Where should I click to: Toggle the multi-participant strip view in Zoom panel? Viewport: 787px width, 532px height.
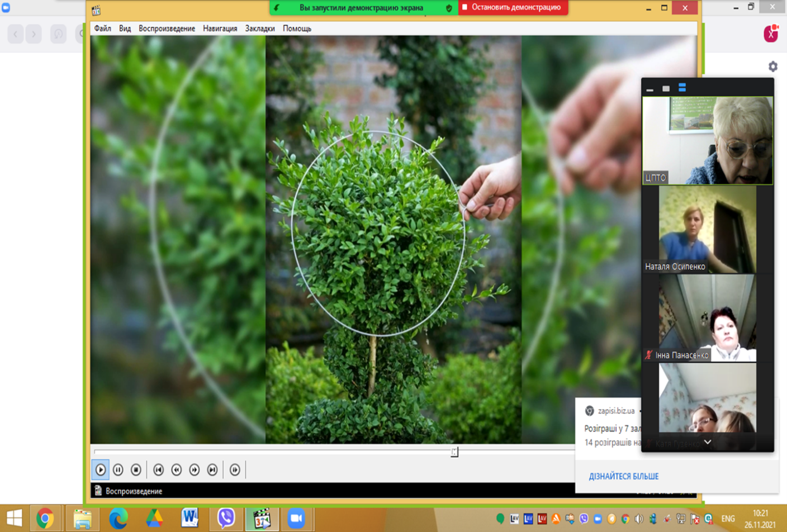click(682, 88)
